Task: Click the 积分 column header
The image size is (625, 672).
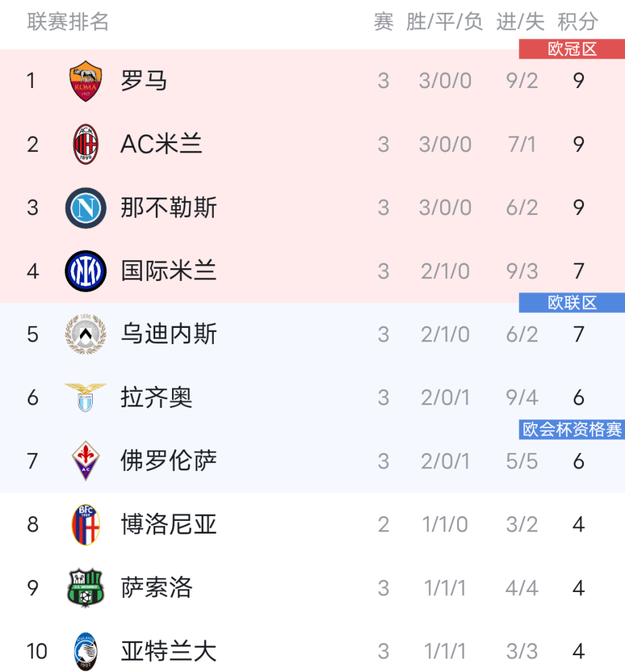Action: [x=578, y=22]
